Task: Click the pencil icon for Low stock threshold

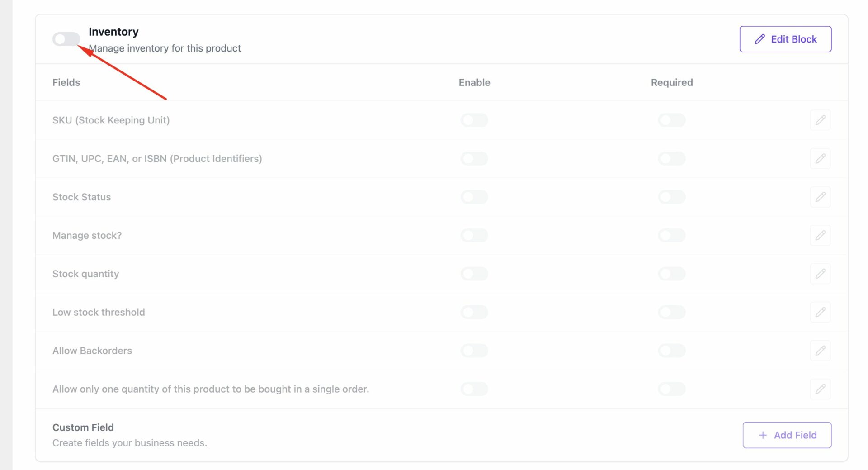Action: [x=821, y=312]
